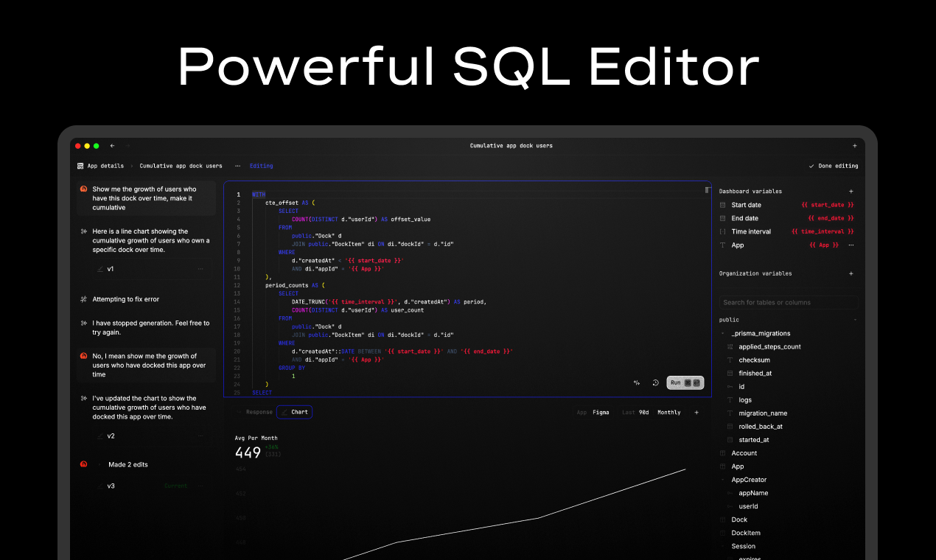Image resolution: width=936 pixels, height=560 pixels.
Task: Open the App Figma filter dropdown
Action: pyautogui.click(x=593, y=413)
